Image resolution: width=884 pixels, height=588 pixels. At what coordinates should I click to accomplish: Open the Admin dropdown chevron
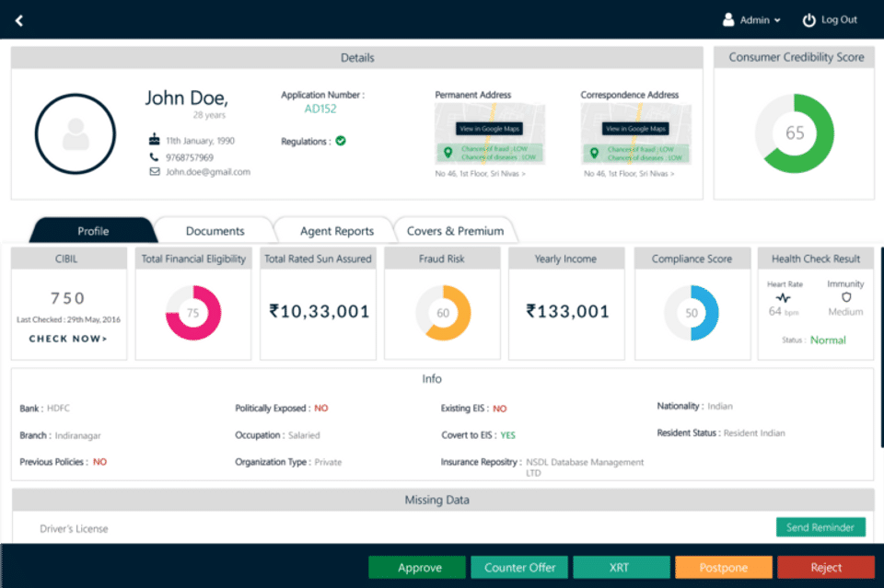point(777,20)
